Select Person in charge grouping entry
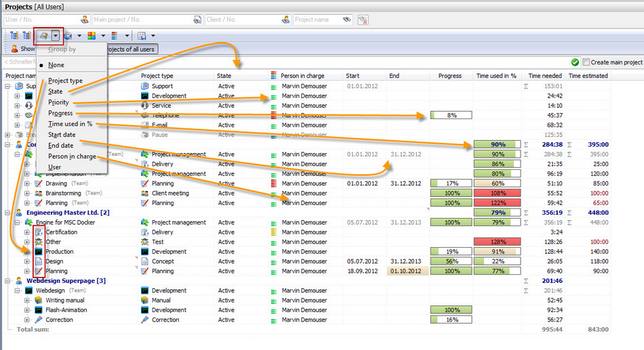The height and width of the screenshot is (350, 644). [73, 156]
